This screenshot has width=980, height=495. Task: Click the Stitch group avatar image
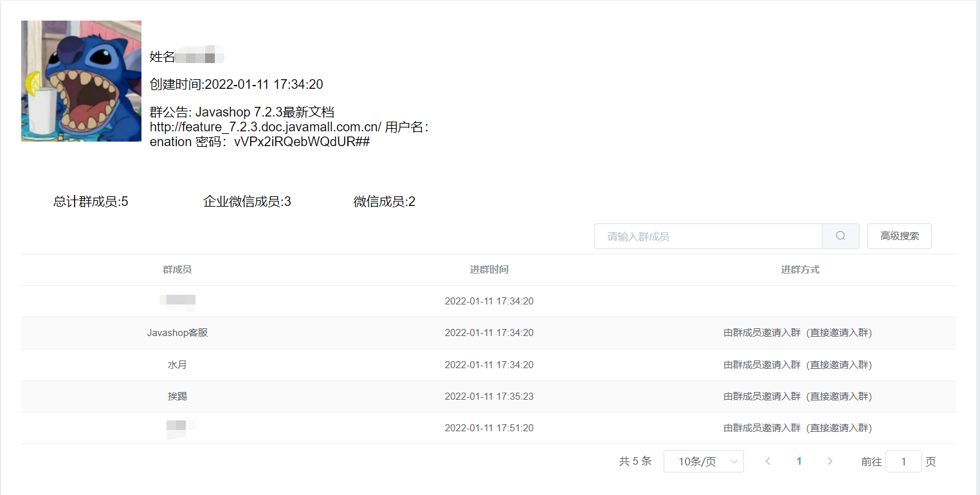tap(81, 81)
